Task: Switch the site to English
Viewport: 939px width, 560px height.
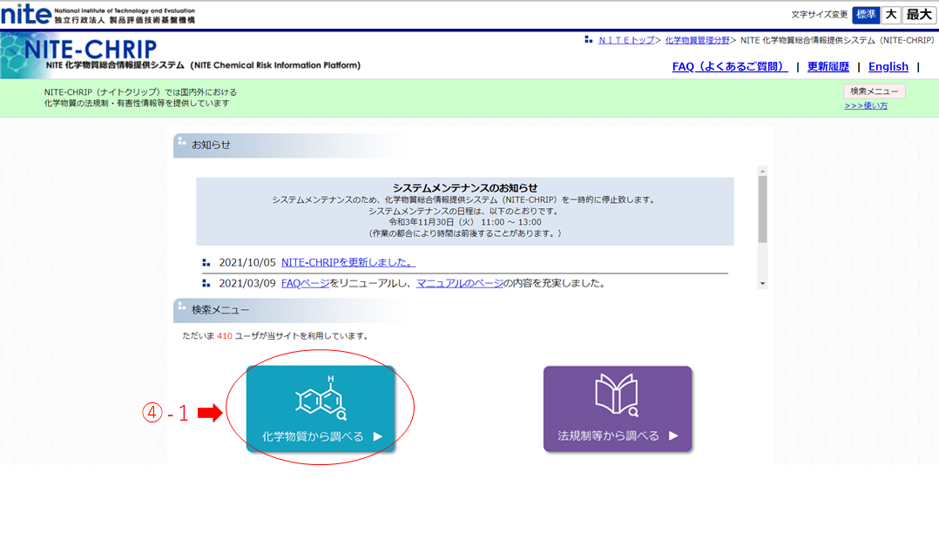Action: point(888,66)
